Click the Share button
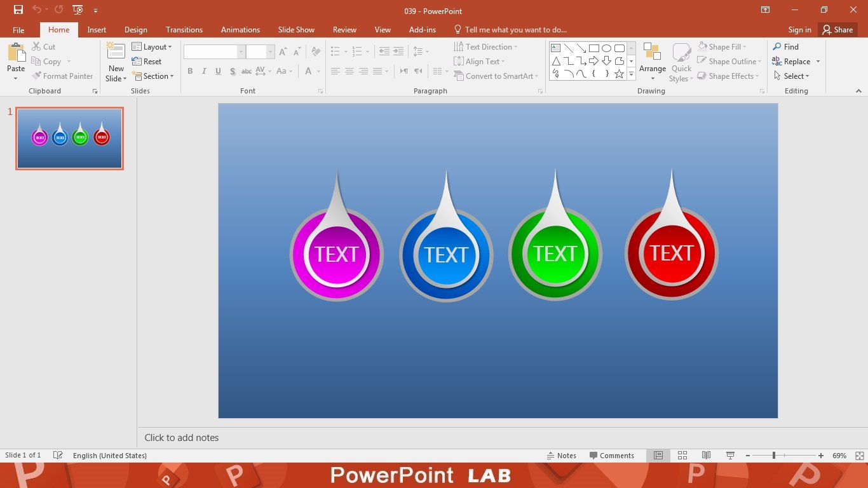The height and width of the screenshot is (488, 868). [837, 30]
